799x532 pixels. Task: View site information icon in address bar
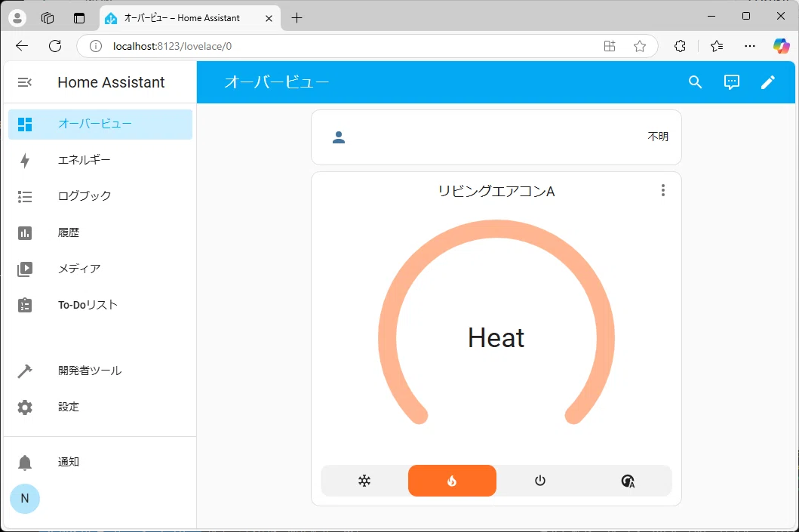(x=95, y=46)
